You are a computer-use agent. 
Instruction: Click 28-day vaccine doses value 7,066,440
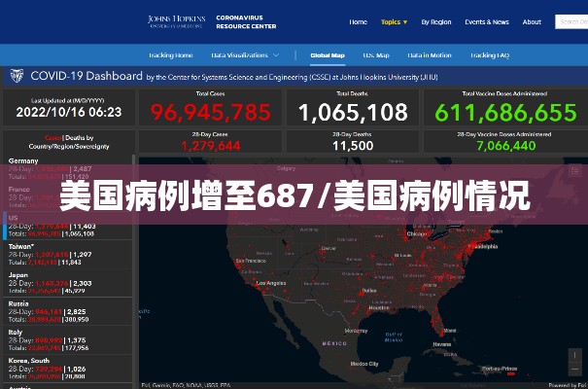point(505,146)
